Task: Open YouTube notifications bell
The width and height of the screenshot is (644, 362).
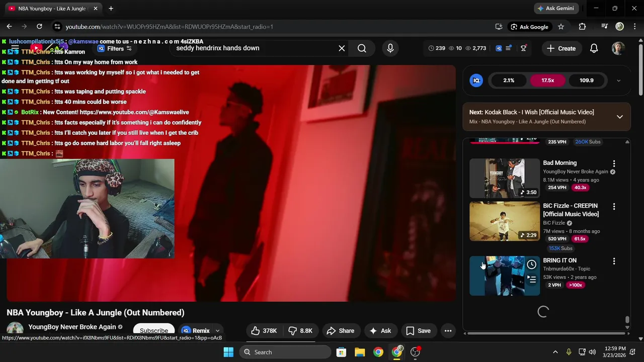Action: pos(594,48)
